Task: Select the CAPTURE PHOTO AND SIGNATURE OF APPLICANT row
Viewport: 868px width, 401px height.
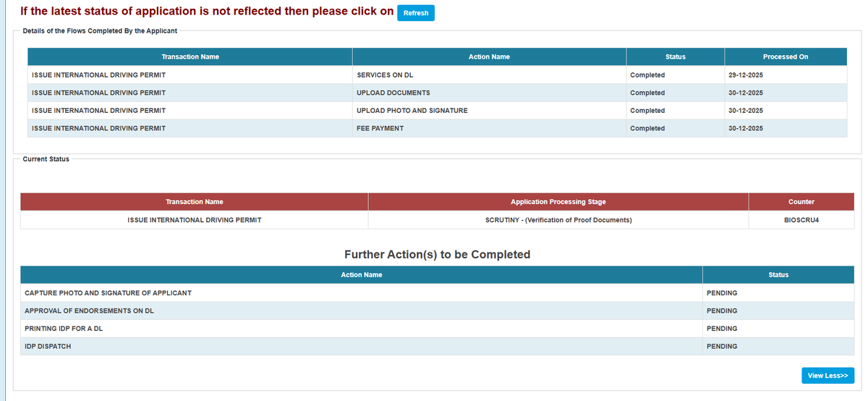Action: [x=437, y=293]
